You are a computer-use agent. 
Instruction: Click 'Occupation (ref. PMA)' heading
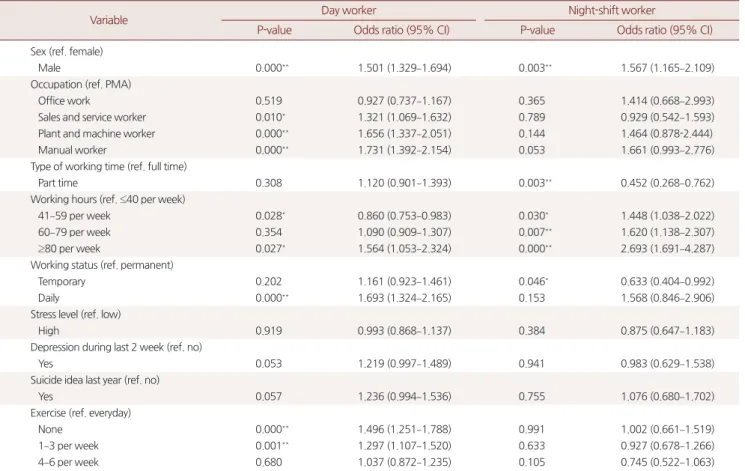pos(81,84)
